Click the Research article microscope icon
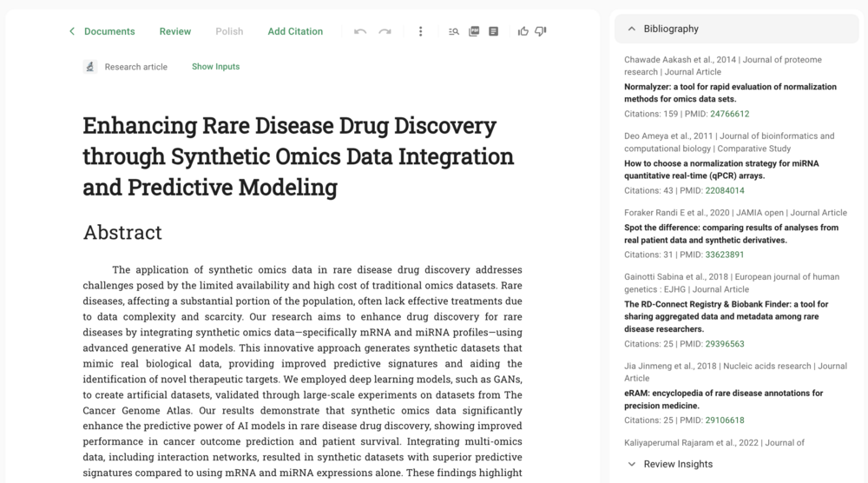Image resolution: width=868 pixels, height=483 pixels. [90, 67]
